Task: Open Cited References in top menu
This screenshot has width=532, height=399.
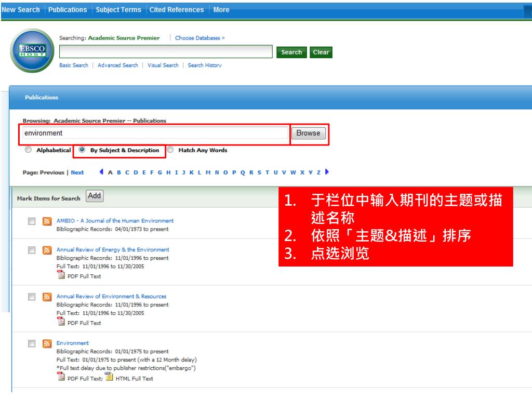Action: [177, 10]
